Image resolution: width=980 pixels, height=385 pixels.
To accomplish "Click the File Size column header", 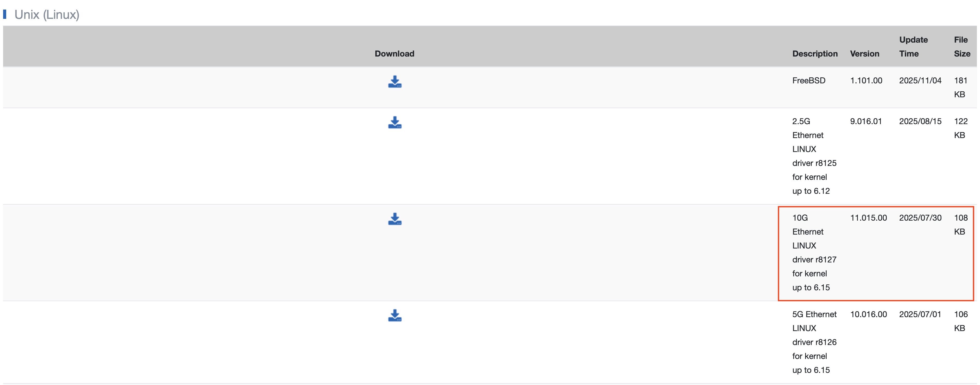I will click(x=961, y=47).
